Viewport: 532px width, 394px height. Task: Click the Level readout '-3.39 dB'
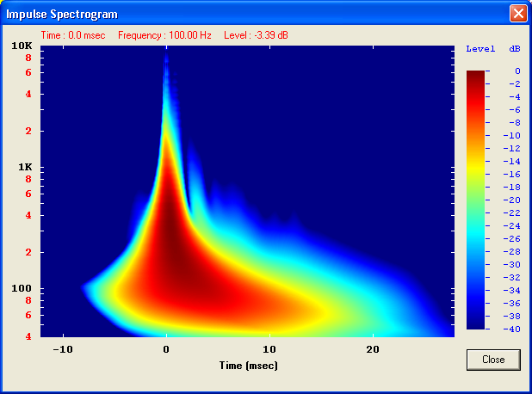(271, 35)
